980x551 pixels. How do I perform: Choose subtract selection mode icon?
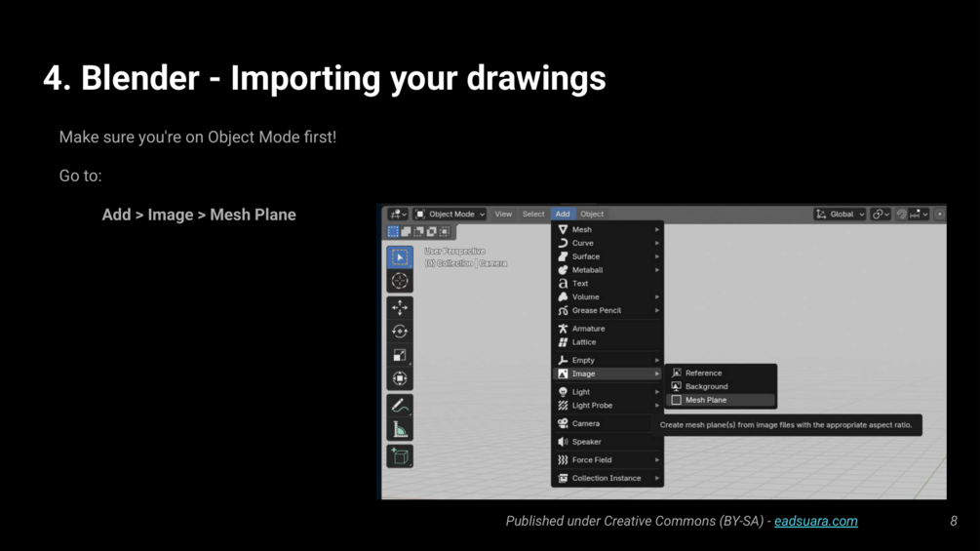418,232
